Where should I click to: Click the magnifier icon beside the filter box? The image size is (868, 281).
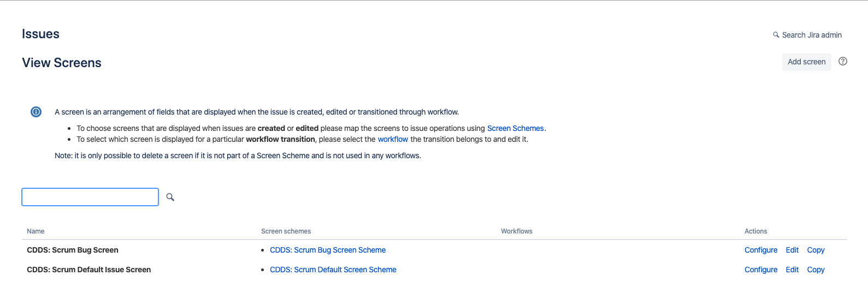point(170,197)
